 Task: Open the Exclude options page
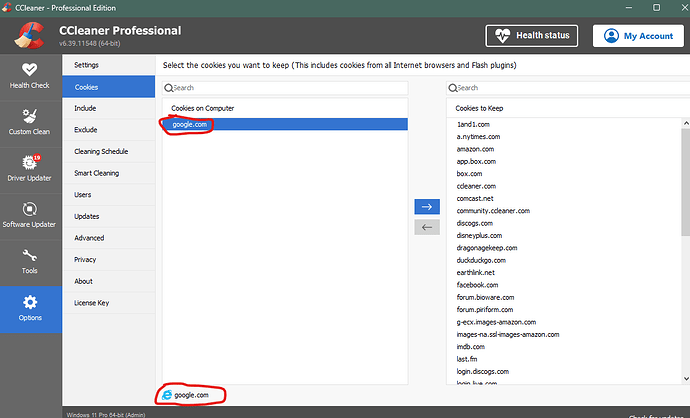pos(109,130)
